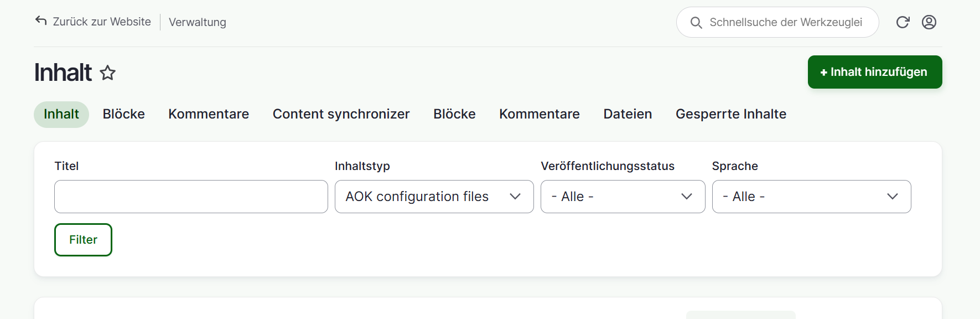Screen dimensions: 980x319
Task: Select the Gesperrte Inhalte tab
Action: [x=730, y=114]
